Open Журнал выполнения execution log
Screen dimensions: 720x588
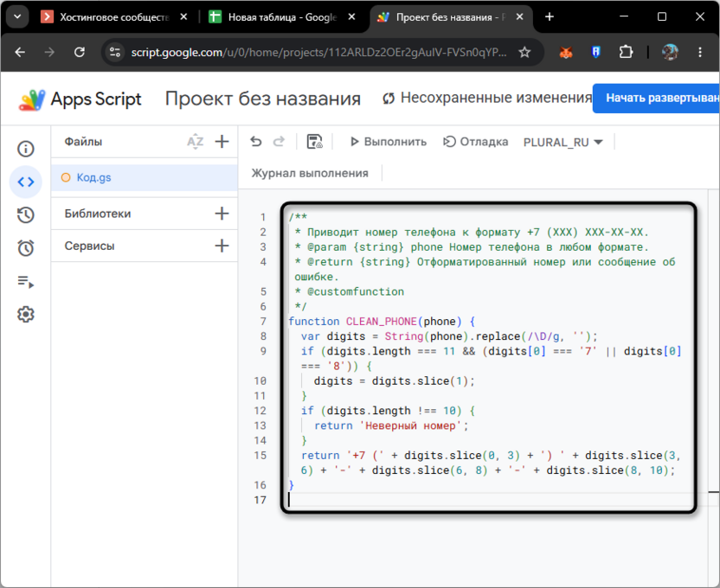[310, 173]
